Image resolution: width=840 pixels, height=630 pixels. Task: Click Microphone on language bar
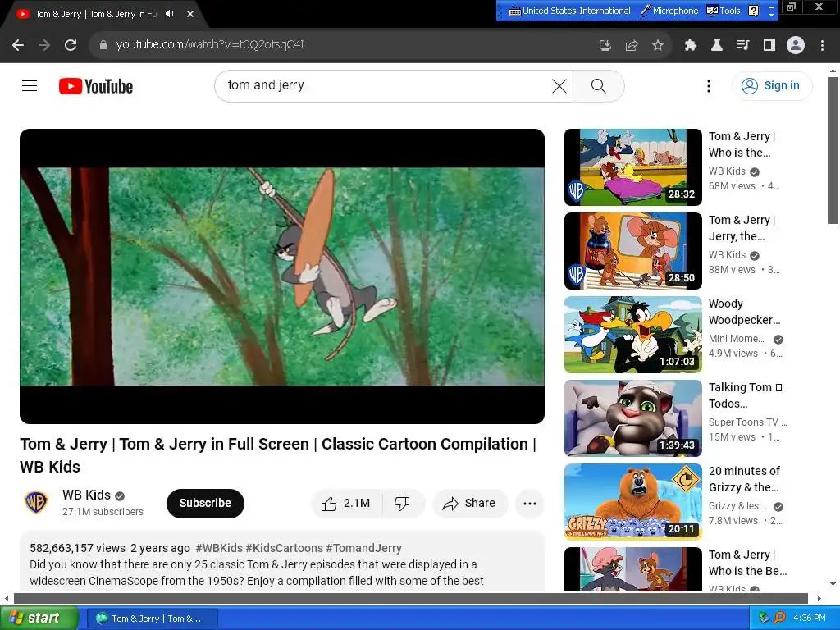coord(669,11)
